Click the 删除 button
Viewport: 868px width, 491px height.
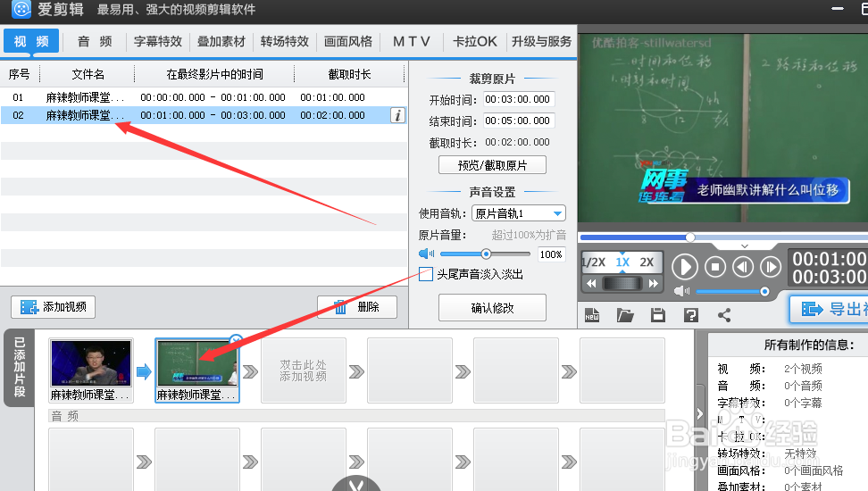pos(357,307)
